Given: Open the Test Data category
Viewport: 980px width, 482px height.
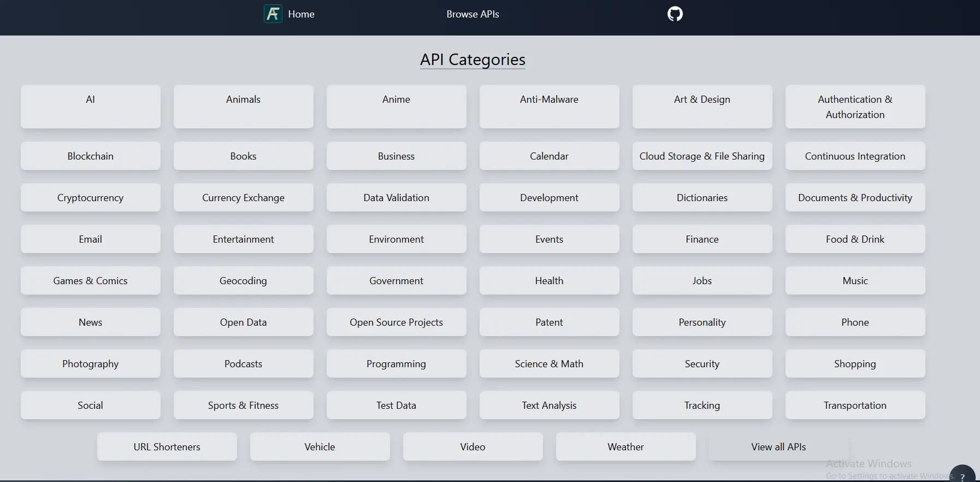Looking at the screenshot, I should tap(397, 405).
